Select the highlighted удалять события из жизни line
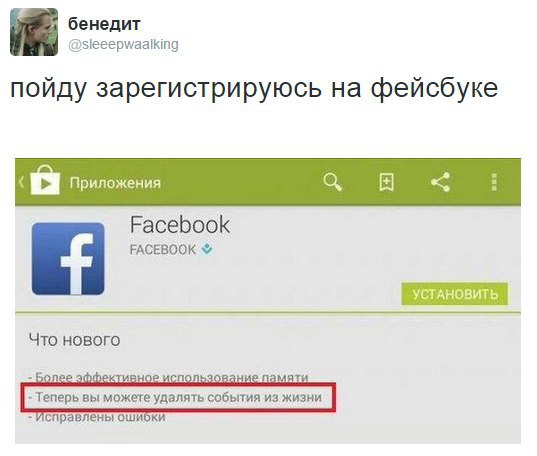The height and width of the screenshot is (456, 537). [x=178, y=397]
